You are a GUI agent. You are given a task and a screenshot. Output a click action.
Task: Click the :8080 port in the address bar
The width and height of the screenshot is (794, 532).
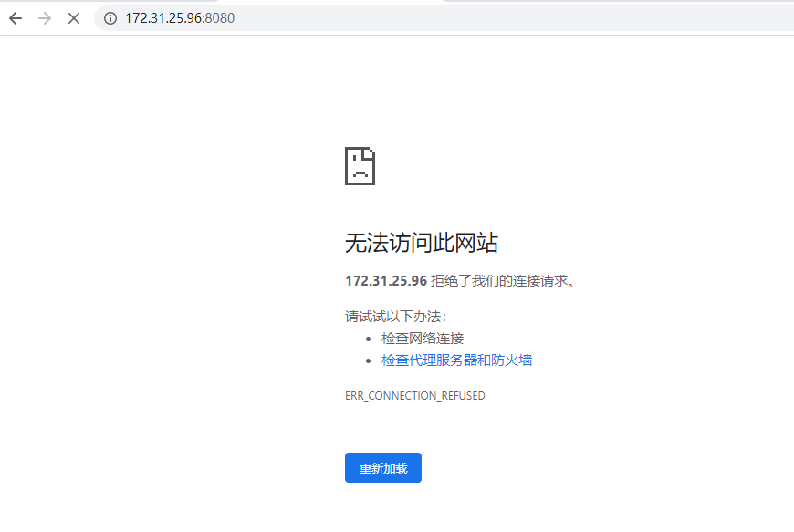219,18
